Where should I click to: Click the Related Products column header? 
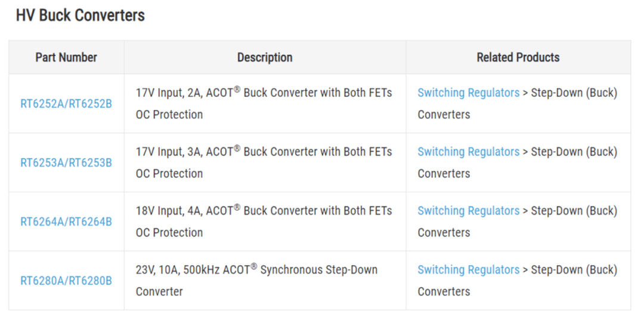518,58
